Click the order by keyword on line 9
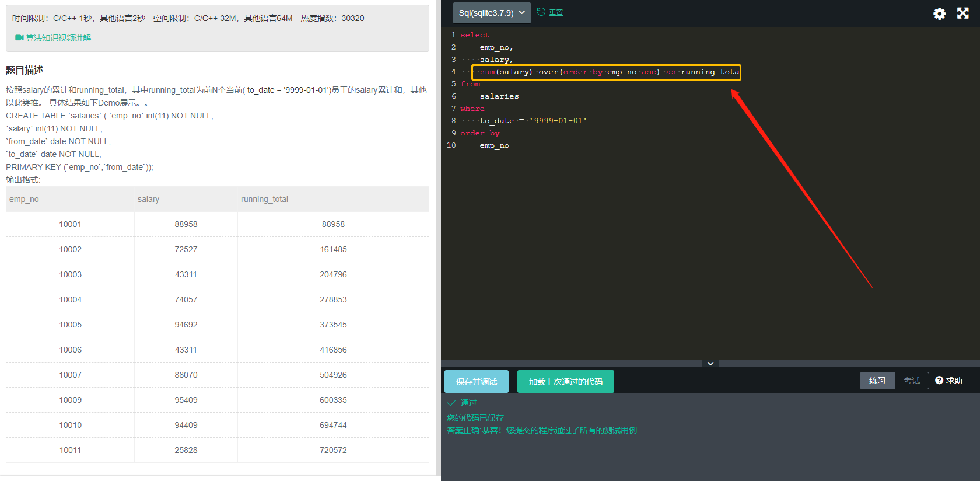 [480, 133]
